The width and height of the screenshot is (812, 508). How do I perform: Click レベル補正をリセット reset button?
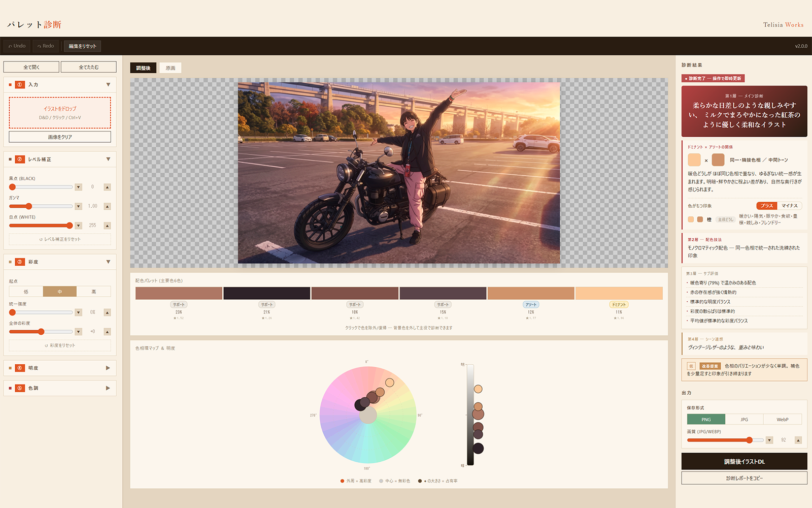[x=60, y=239]
